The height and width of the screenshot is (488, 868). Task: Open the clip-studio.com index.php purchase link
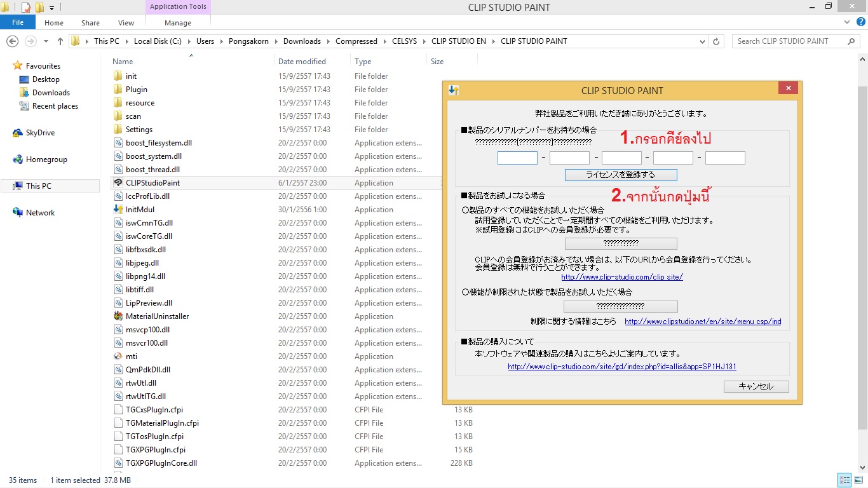coord(622,367)
